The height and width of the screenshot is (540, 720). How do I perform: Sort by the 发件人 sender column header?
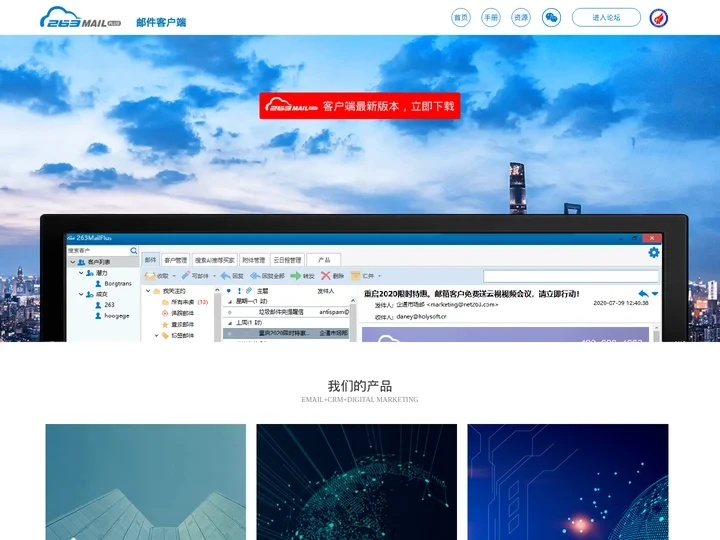(x=326, y=291)
